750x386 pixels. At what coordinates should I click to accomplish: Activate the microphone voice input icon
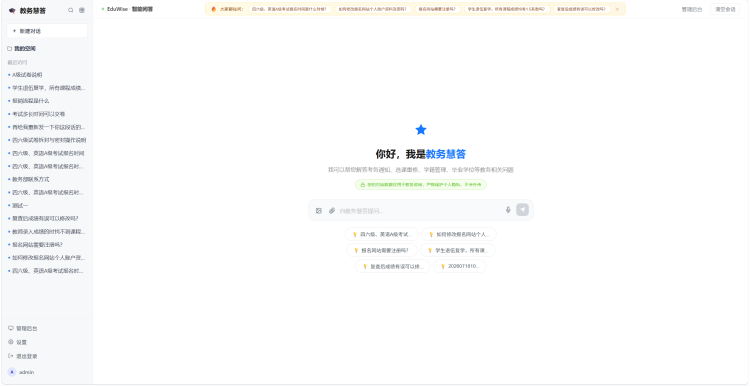508,210
